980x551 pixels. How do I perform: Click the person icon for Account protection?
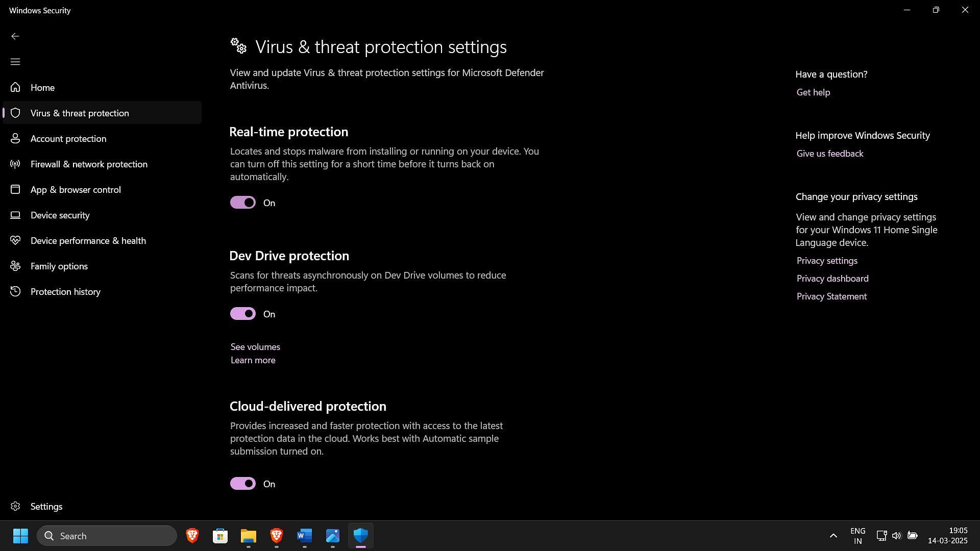coord(15,138)
